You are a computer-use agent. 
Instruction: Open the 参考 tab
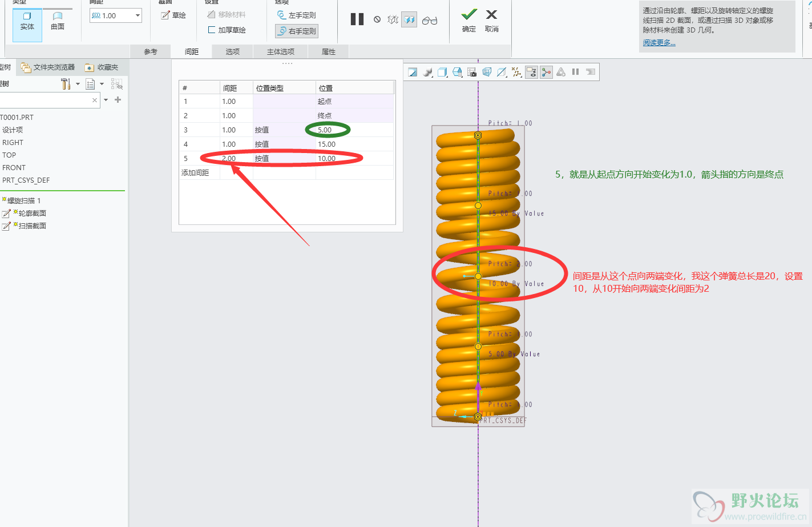click(x=151, y=51)
